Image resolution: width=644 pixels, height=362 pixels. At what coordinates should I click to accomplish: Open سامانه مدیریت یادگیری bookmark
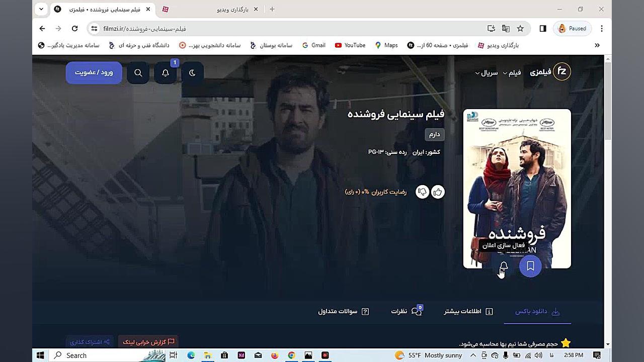pos(69,45)
